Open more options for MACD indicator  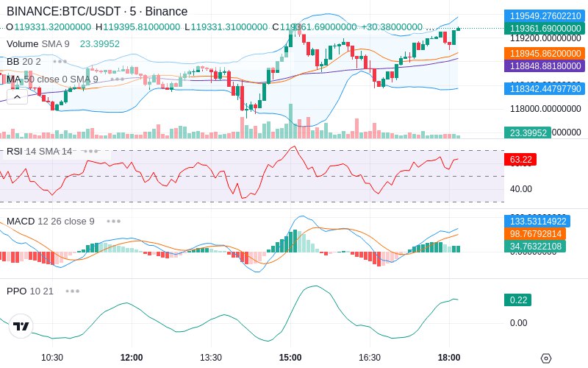[113, 221]
